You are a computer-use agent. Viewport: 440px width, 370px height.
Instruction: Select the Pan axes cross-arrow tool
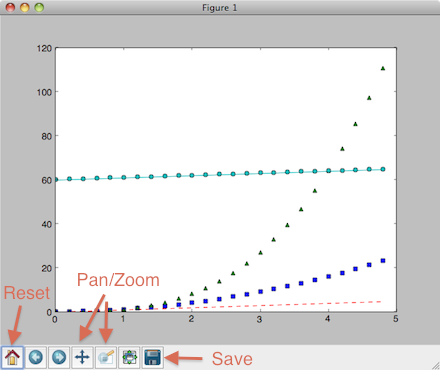tap(82, 357)
